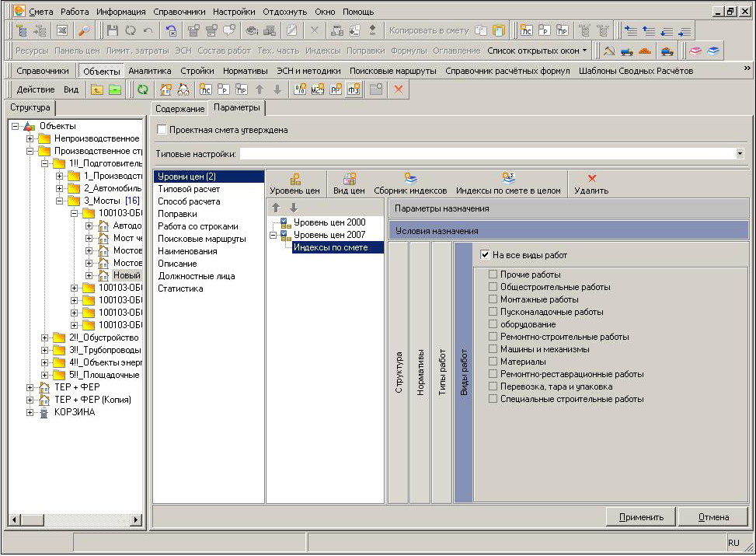
Task: Click the bricks materials icon
Action: pos(645,51)
